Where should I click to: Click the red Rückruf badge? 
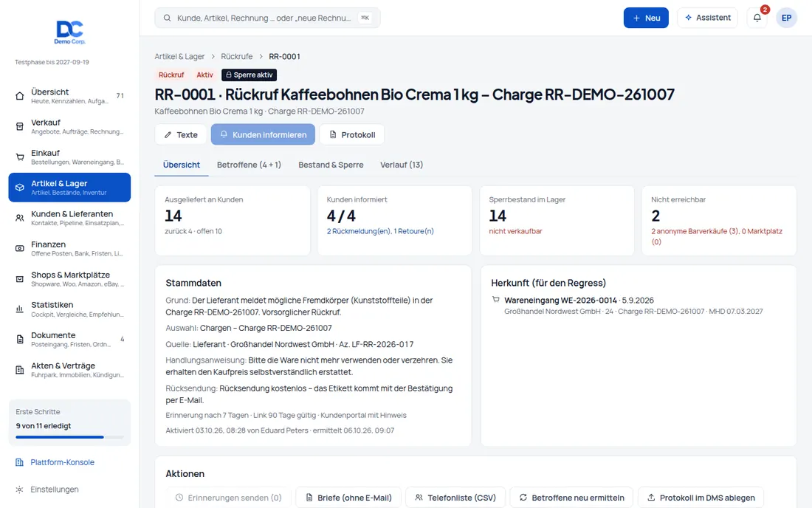click(x=171, y=75)
